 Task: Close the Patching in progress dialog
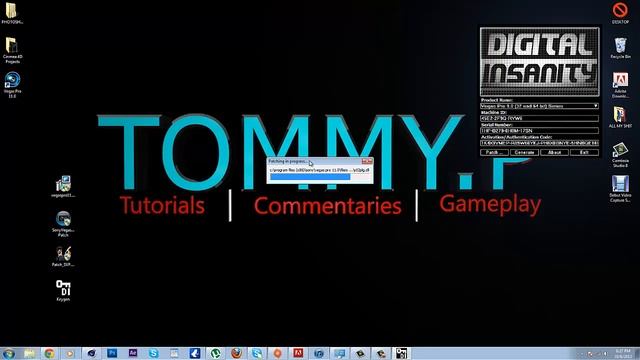(x=367, y=162)
